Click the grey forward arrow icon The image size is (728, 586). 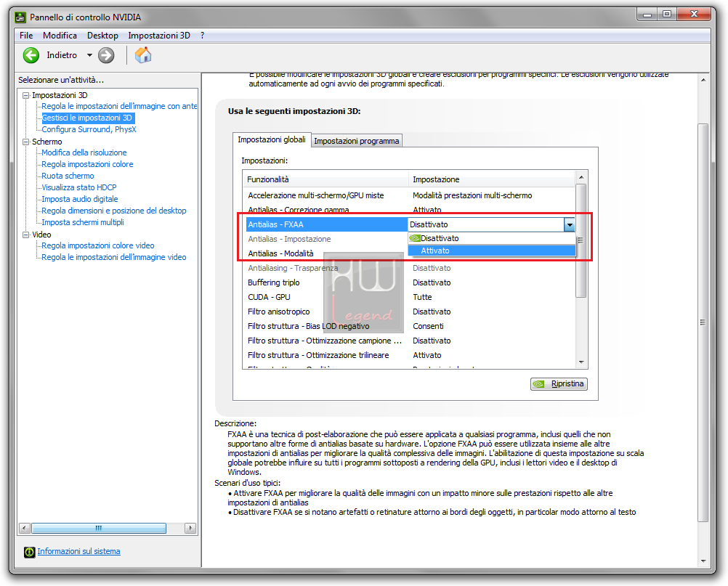coord(106,55)
